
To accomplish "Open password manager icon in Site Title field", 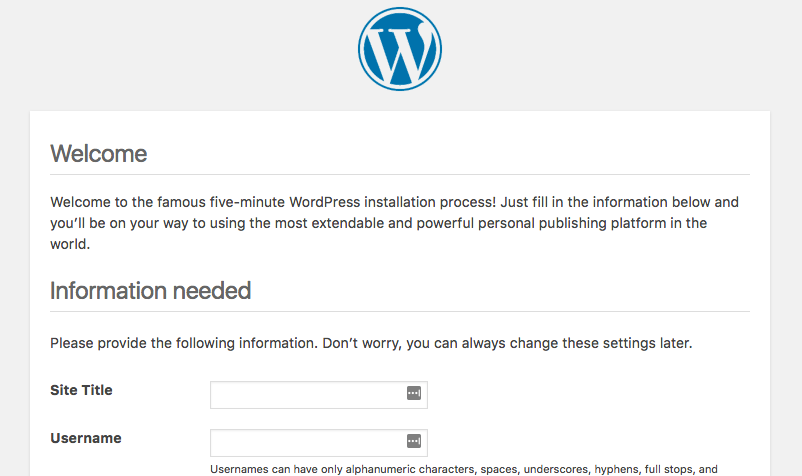I will (414, 393).
